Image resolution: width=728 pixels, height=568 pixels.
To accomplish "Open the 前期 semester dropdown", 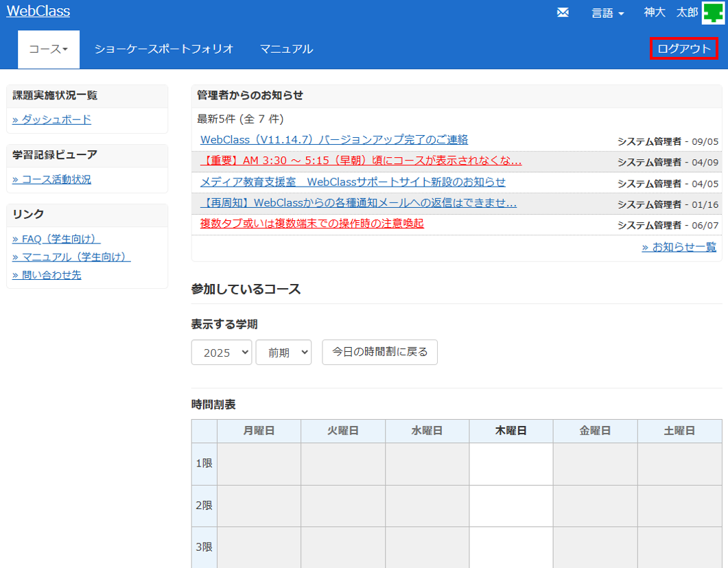I will point(283,352).
